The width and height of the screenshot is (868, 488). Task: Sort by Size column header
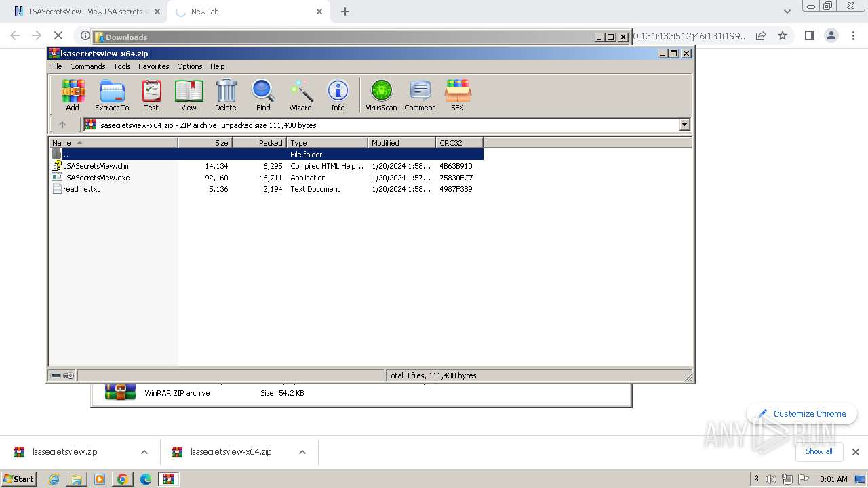[x=205, y=142]
